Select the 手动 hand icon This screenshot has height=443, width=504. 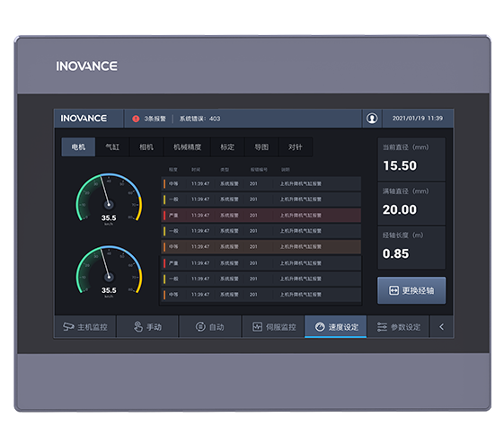[x=137, y=326]
